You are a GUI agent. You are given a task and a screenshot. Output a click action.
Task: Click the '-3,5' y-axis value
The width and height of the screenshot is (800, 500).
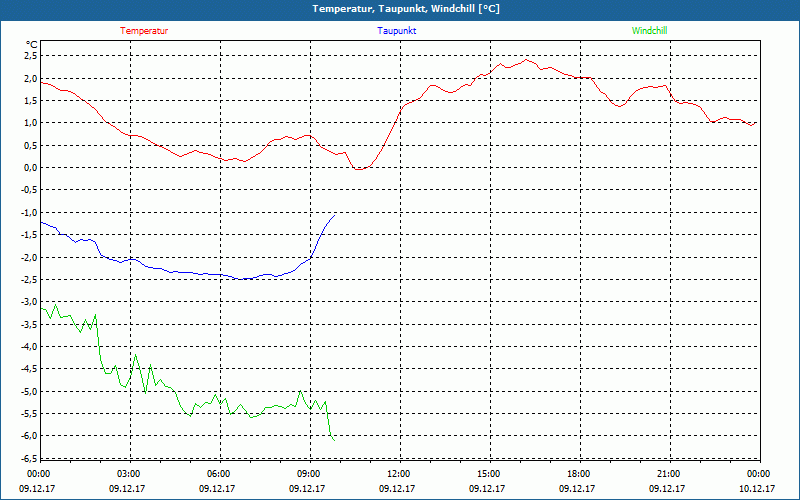29,324
